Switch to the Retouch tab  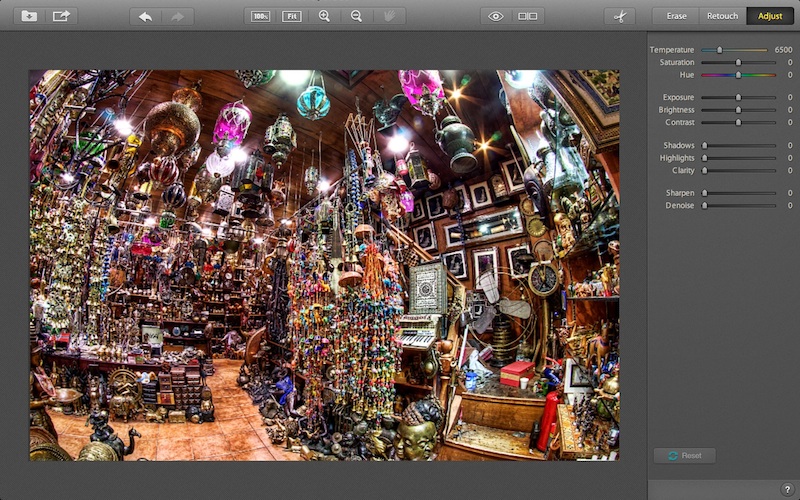tap(722, 16)
